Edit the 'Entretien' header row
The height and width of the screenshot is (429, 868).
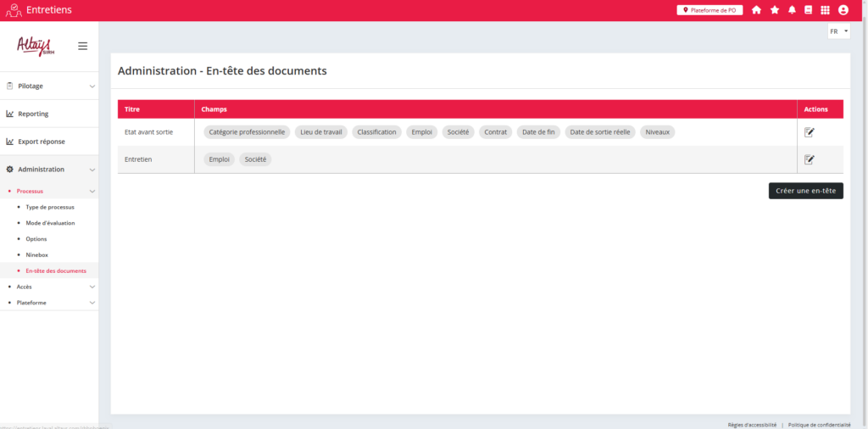(x=809, y=159)
